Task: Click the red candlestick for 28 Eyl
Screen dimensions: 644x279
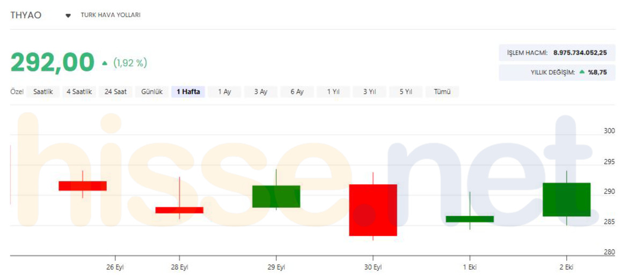Action: coord(179,210)
